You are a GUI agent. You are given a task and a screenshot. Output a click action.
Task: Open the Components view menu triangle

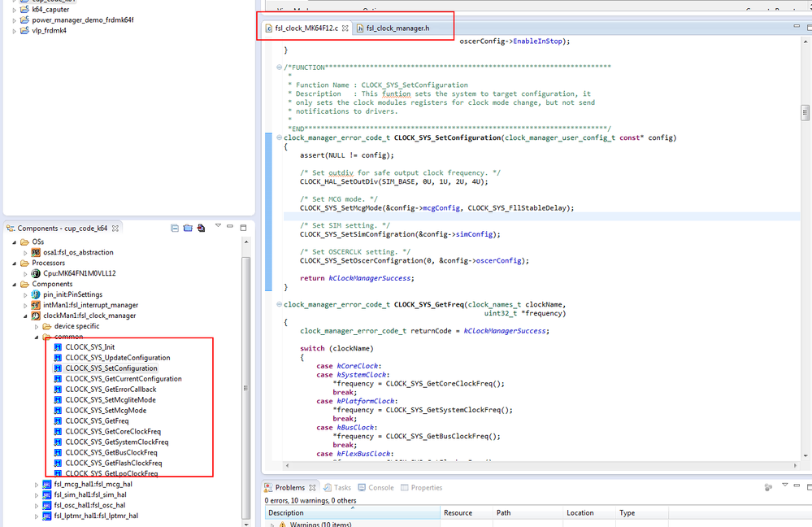coord(218,225)
